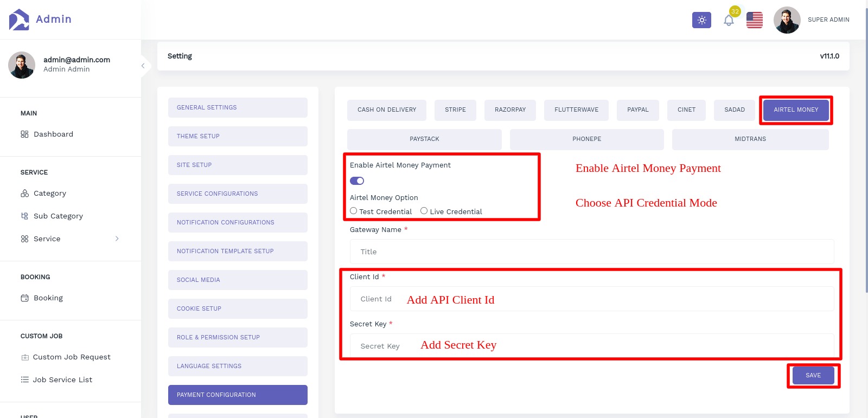Expand the Service submenu arrow
Screen dimensions: 868x418
pyautogui.click(x=117, y=239)
